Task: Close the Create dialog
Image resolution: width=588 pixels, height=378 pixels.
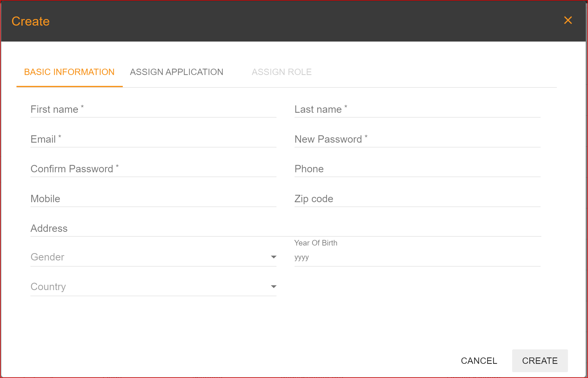Action: point(568,20)
